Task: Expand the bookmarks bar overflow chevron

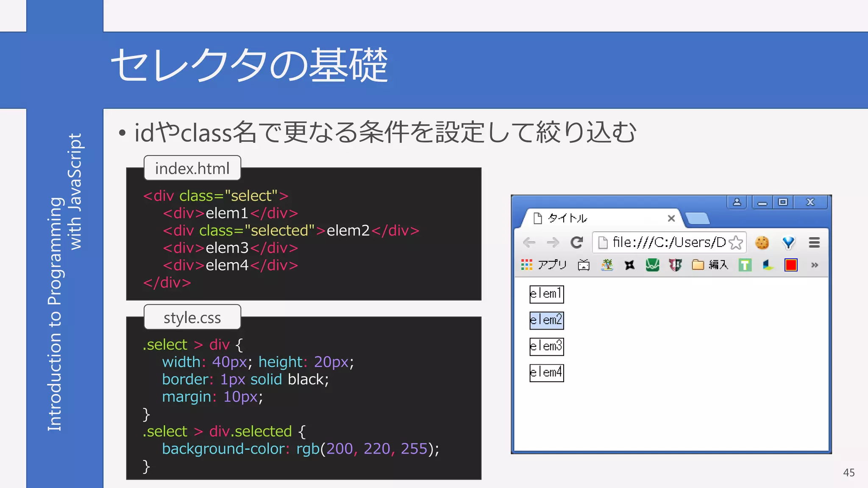Action: (814, 265)
